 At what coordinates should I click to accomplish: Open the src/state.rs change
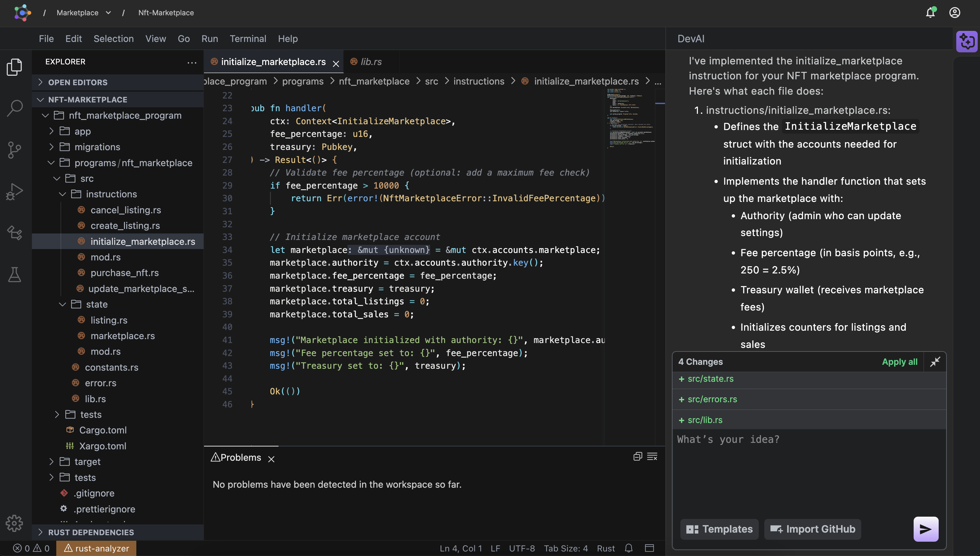[x=809, y=379]
